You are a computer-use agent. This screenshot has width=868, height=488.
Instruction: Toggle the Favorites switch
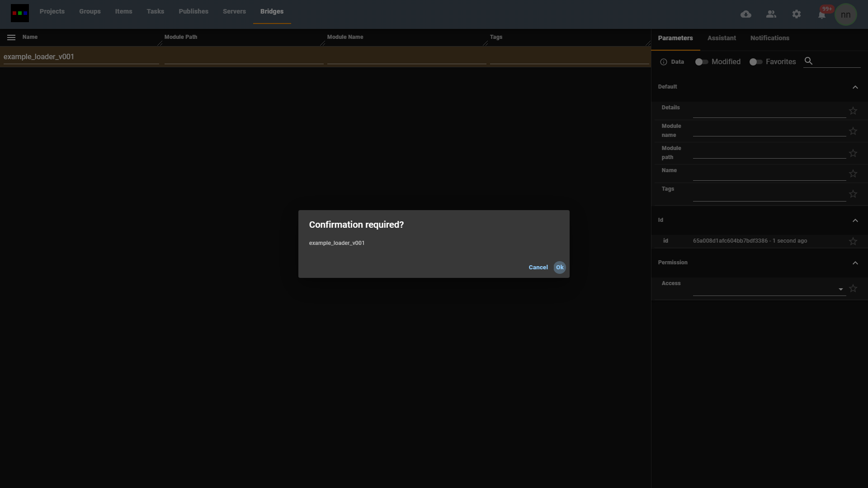[756, 62]
